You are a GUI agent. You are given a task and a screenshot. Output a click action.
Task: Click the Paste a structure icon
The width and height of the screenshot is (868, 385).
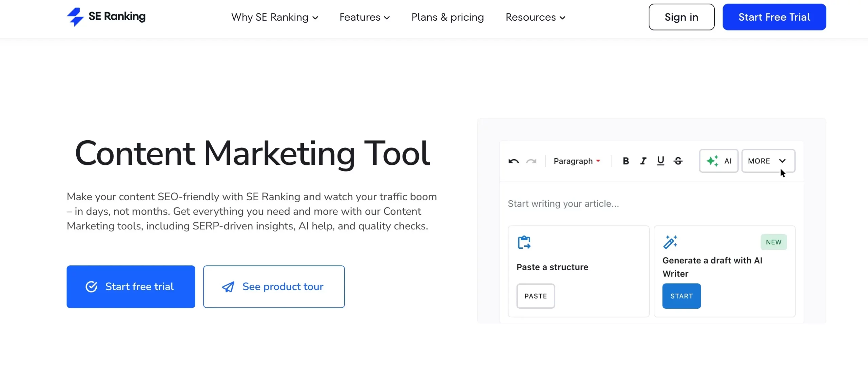point(524,242)
